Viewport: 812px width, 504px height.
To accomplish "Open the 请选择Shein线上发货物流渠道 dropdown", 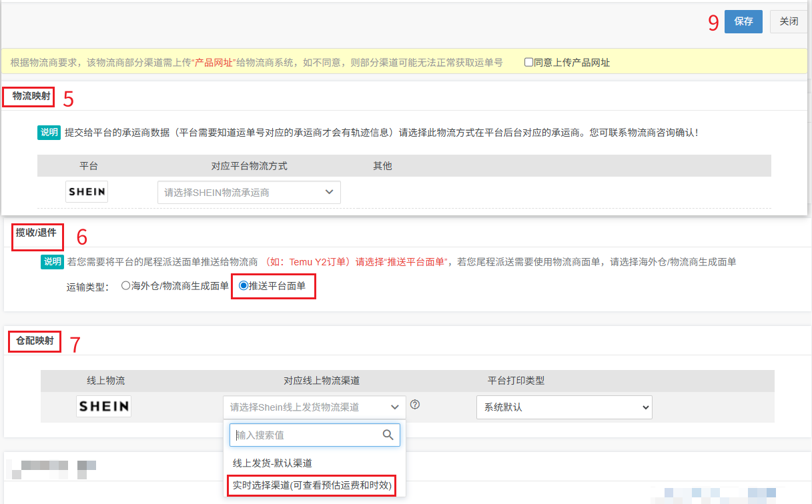I will (x=314, y=407).
